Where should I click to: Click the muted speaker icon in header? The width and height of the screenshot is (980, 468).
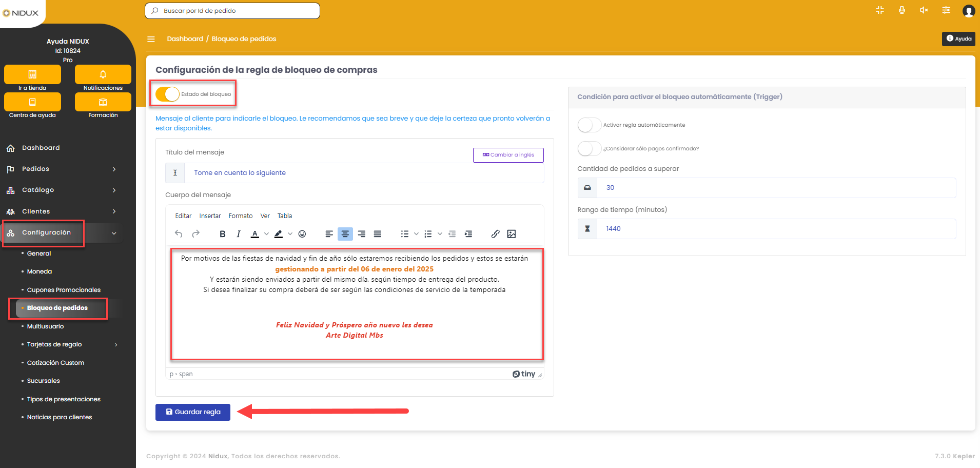(x=924, y=10)
